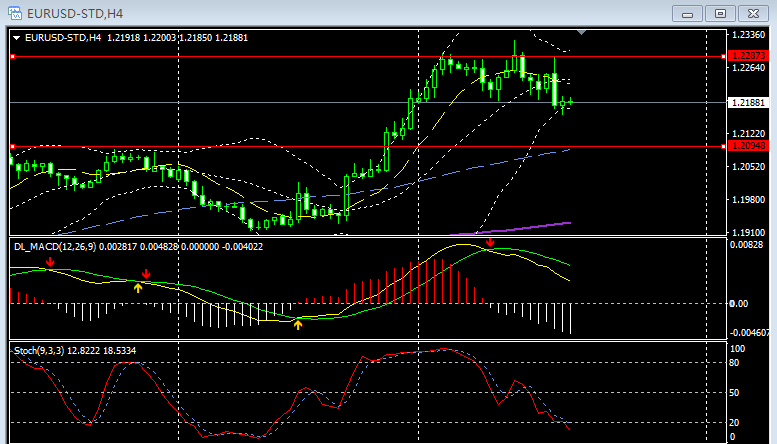Click the 1.23360 value on the price scale
The image size is (777, 444).
(x=748, y=35)
